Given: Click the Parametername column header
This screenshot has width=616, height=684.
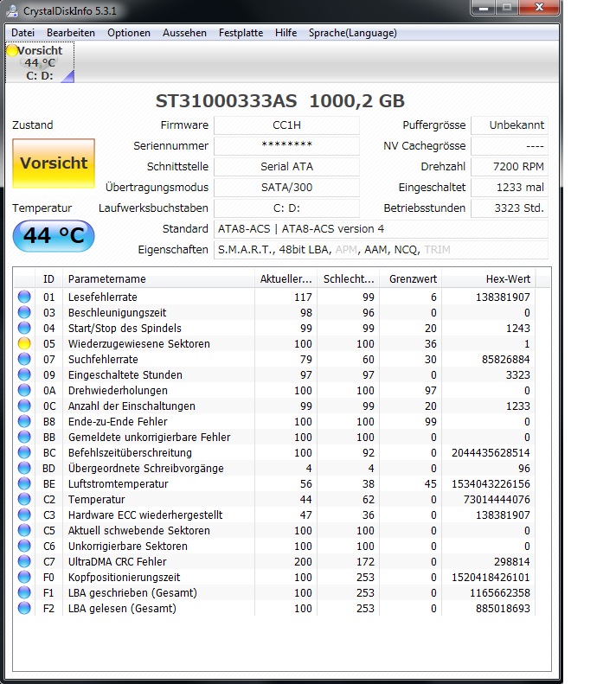Looking at the screenshot, I should 159,278.
